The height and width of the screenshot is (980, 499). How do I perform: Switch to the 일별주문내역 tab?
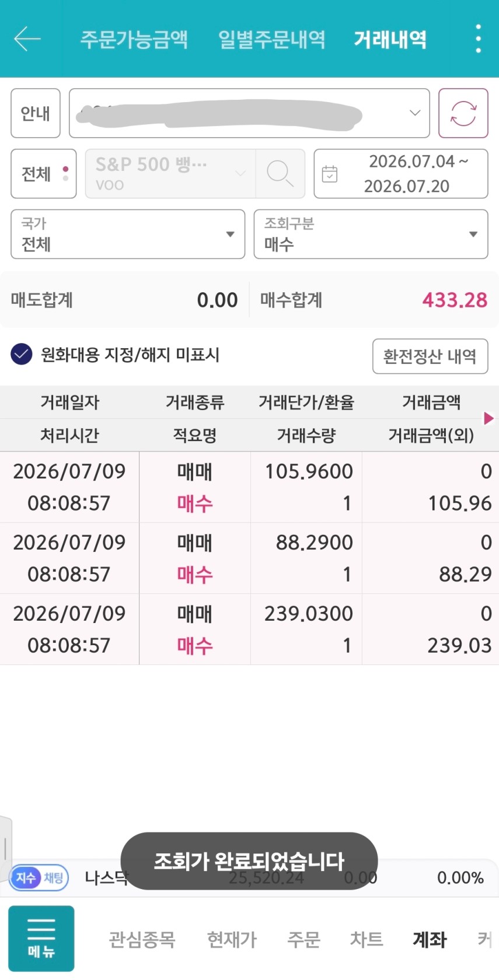(x=271, y=39)
